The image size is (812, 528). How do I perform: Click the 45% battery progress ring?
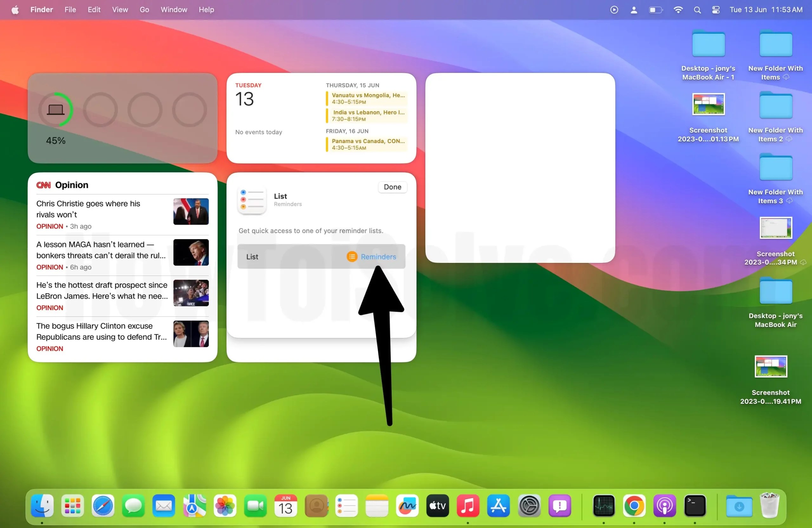click(x=56, y=110)
